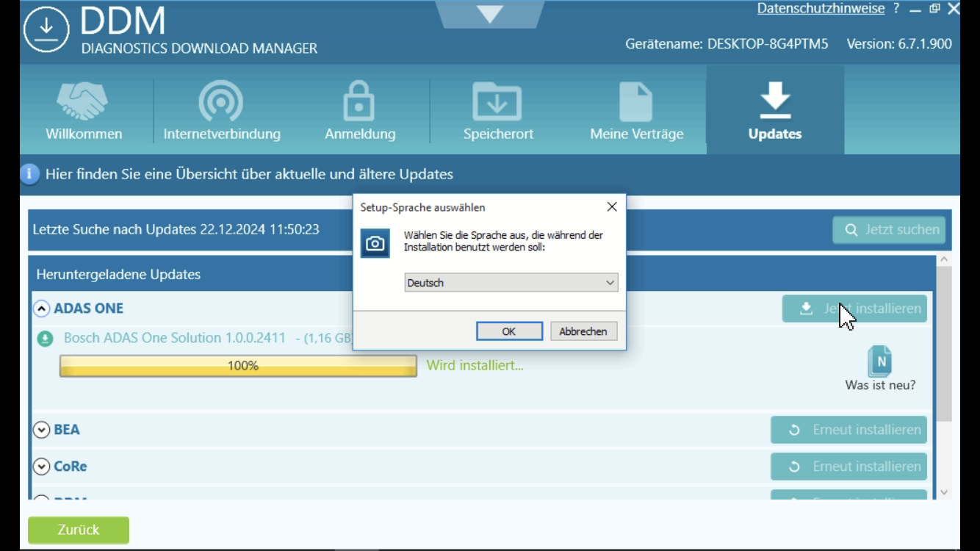Open the Willkommen handshake tab
This screenshot has height=551, width=980.
pos(84,110)
